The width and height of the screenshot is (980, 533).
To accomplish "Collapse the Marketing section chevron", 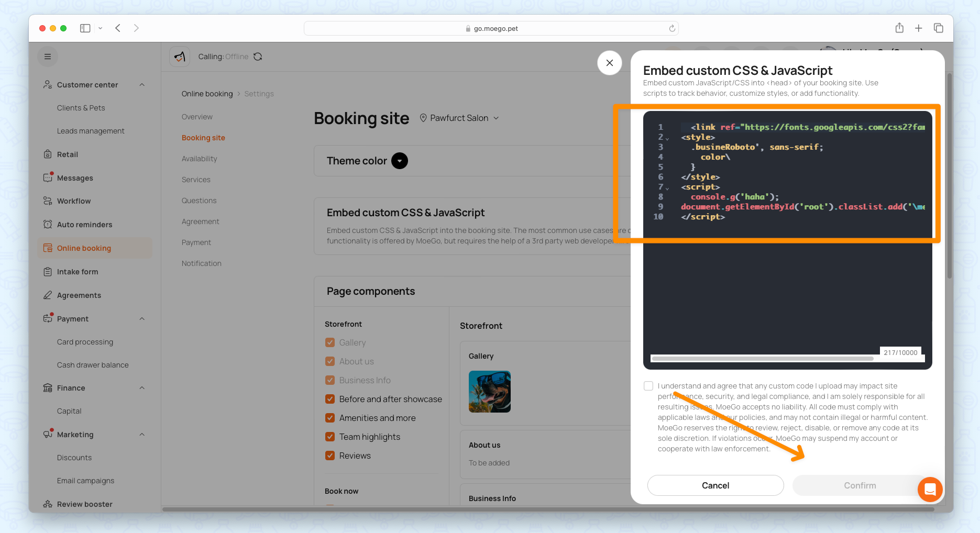I will tap(142, 435).
